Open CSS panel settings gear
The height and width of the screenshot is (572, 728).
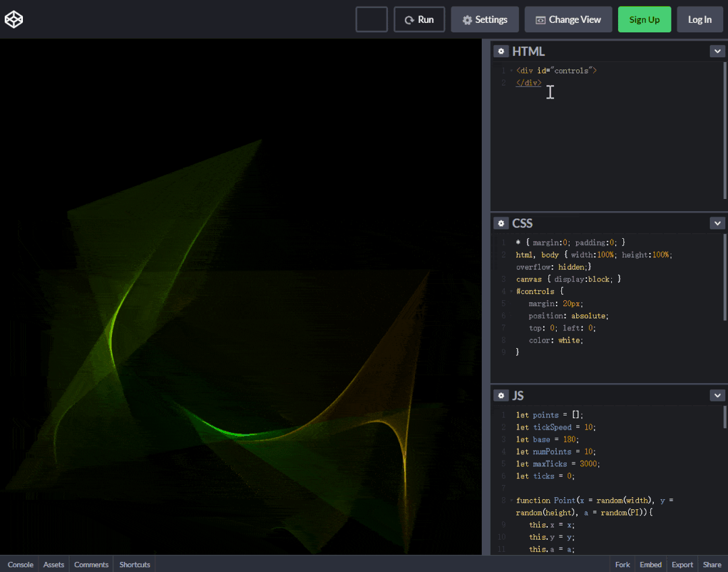(501, 223)
